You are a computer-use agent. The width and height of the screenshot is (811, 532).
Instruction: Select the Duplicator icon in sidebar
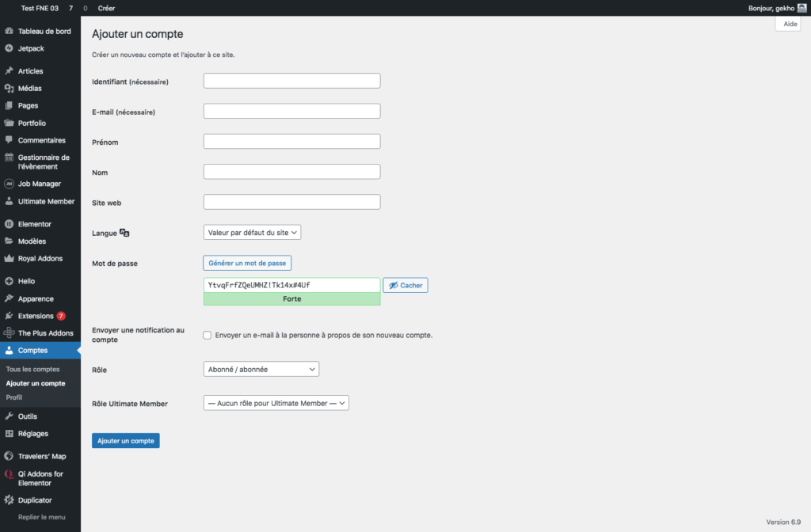10,500
